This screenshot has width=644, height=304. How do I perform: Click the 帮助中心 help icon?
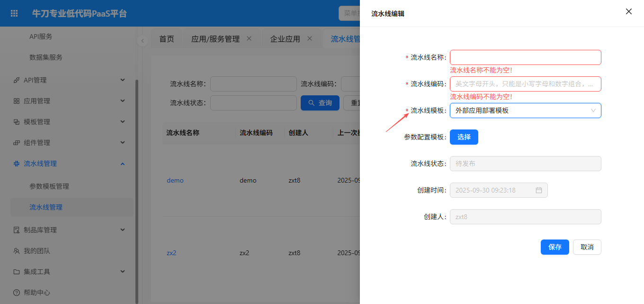(17, 293)
